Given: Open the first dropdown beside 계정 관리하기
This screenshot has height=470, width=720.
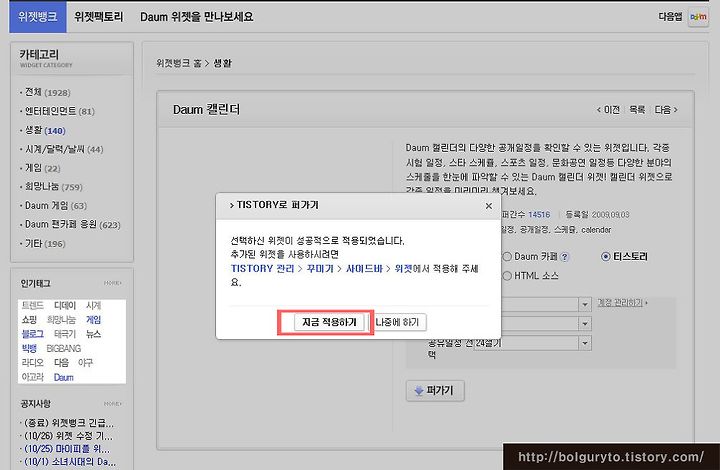Looking at the screenshot, I should 585,304.
